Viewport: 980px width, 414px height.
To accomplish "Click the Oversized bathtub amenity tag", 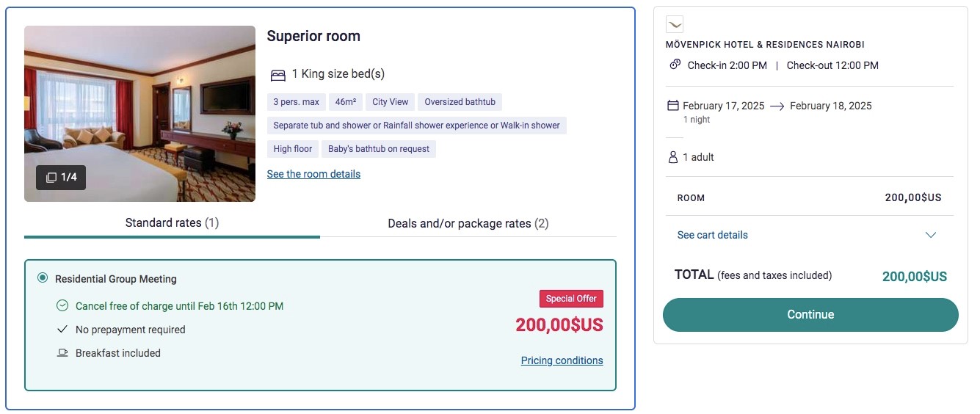I will pyautogui.click(x=460, y=102).
